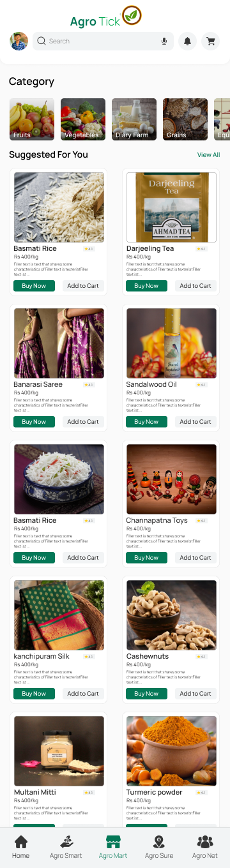Screen dimensions: 230x868
Task: Open the Channapatna Toys product image
Action: (x=171, y=479)
